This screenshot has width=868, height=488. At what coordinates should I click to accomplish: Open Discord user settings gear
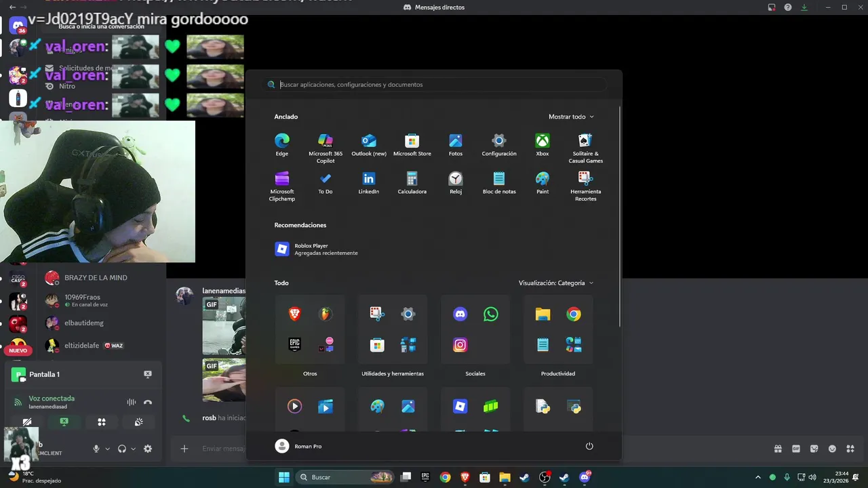[148, 449]
